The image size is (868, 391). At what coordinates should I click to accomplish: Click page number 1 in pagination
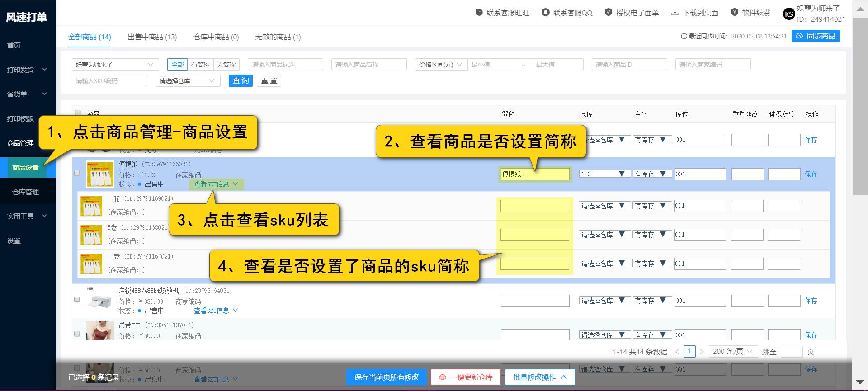click(689, 351)
